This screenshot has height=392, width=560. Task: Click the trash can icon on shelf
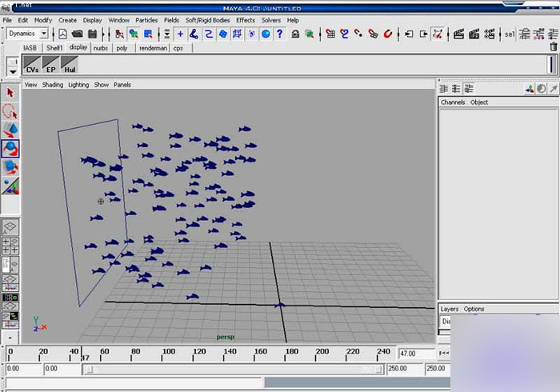553,47
